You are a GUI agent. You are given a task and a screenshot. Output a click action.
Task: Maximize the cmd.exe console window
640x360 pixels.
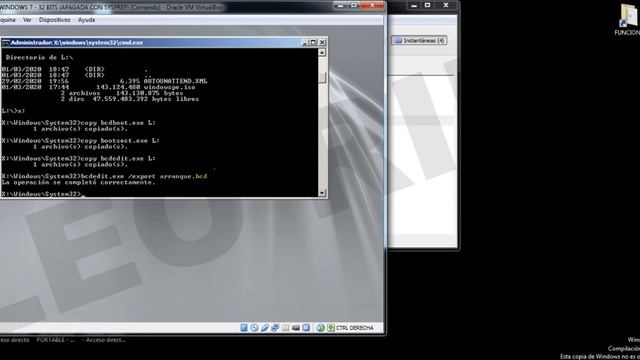tap(313, 42)
